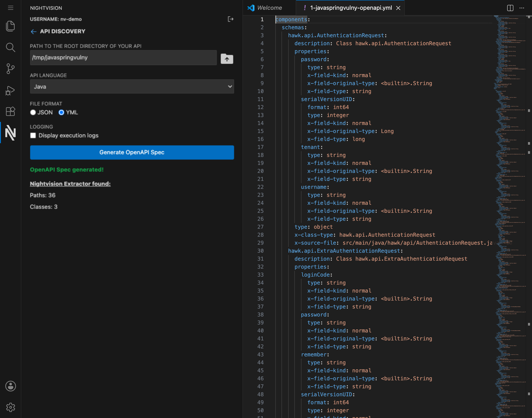Click 'x-field-original-type: Long' on line 15
This screenshot has height=418, width=532.
350,131
